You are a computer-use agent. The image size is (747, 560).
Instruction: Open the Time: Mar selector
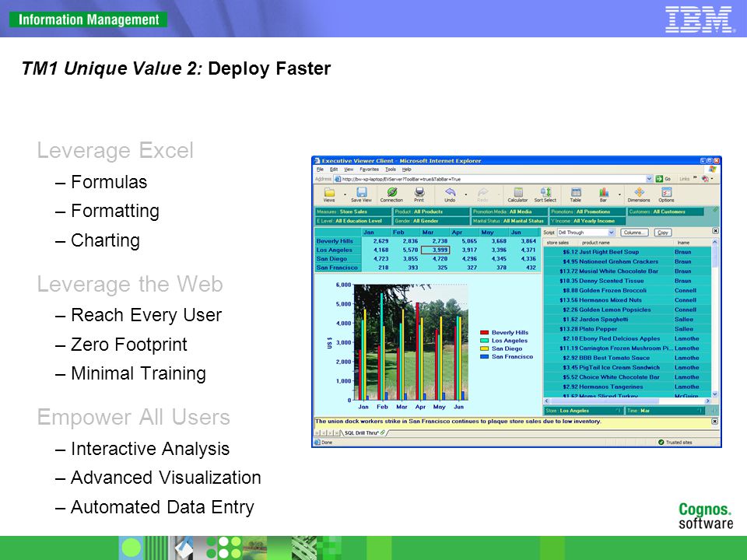665,411
